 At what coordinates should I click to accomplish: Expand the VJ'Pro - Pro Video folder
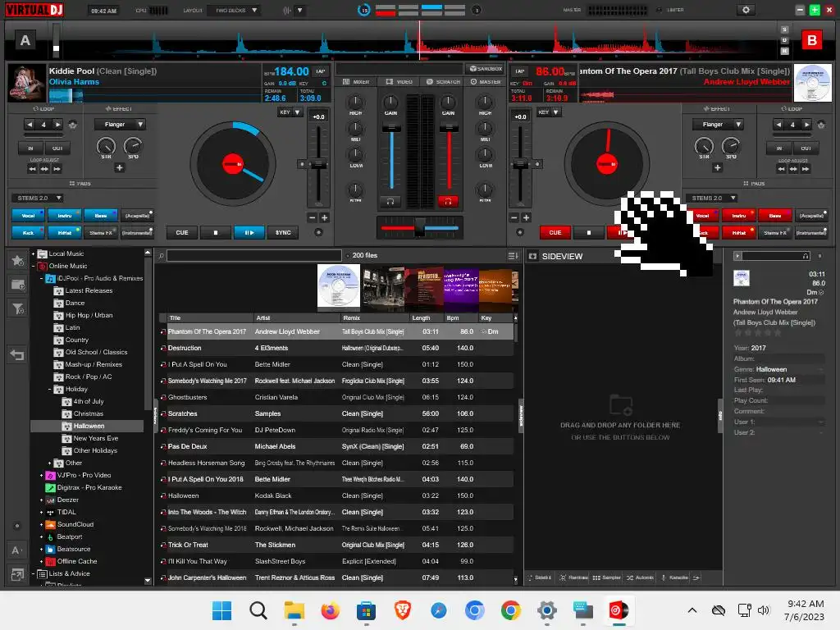click(42, 475)
